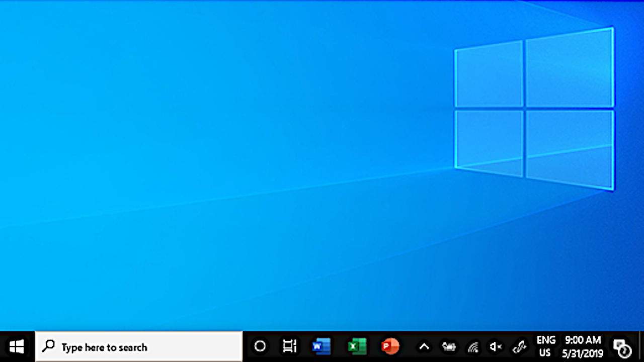The image size is (644, 362).
Task: Open Cortana circle icon
Action: pyautogui.click(x=260, y=346)
